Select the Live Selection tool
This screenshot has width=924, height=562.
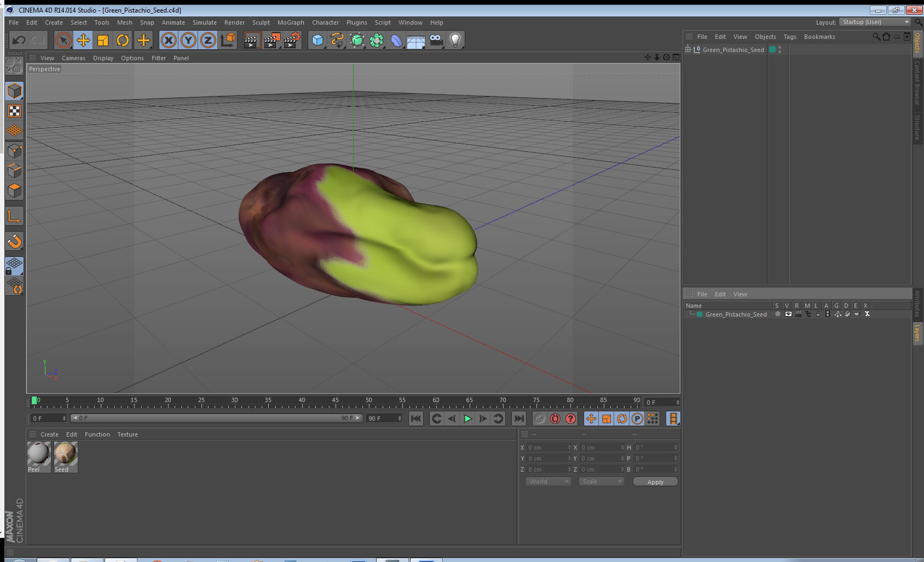pyautogui.click(x=63, y=40)
